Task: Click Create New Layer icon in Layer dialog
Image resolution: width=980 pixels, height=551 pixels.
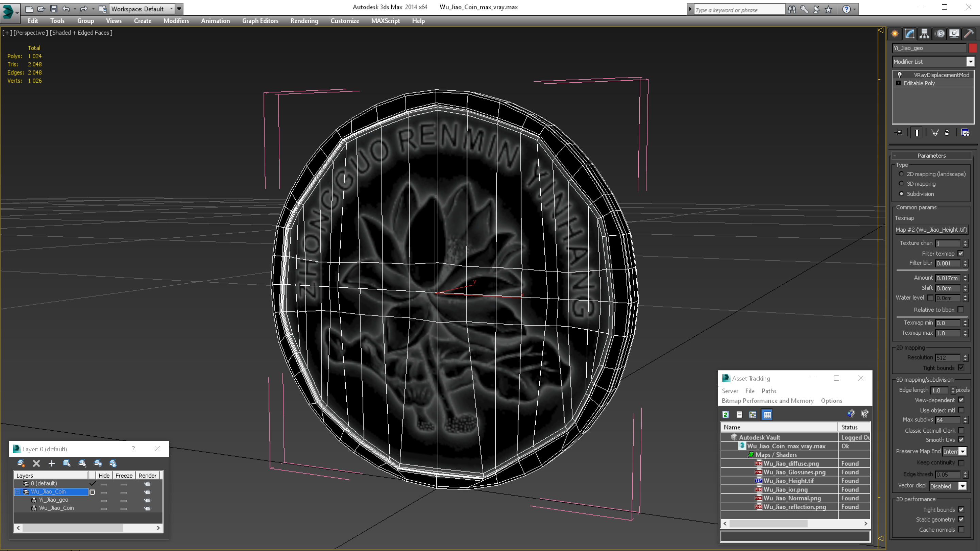Action: coord(21,463)
